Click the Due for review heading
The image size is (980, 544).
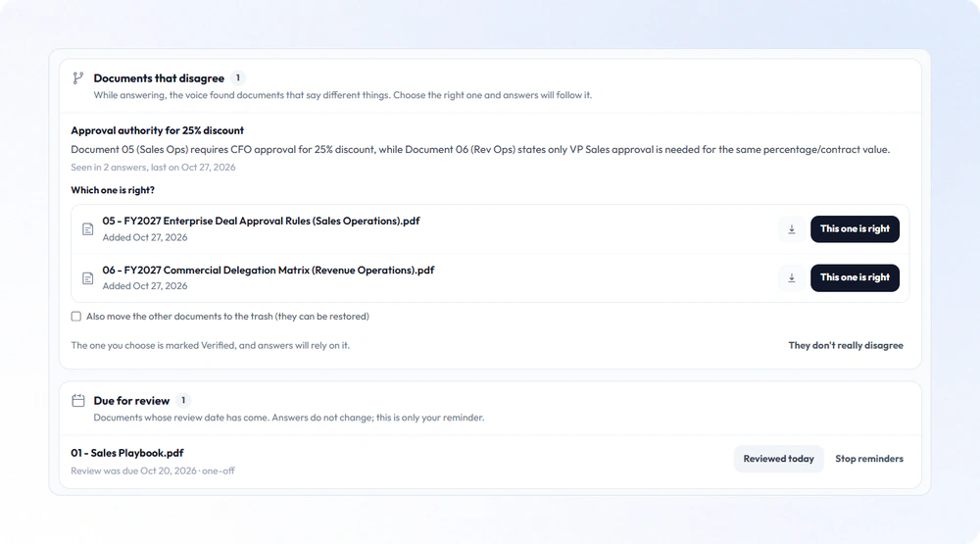131,401
